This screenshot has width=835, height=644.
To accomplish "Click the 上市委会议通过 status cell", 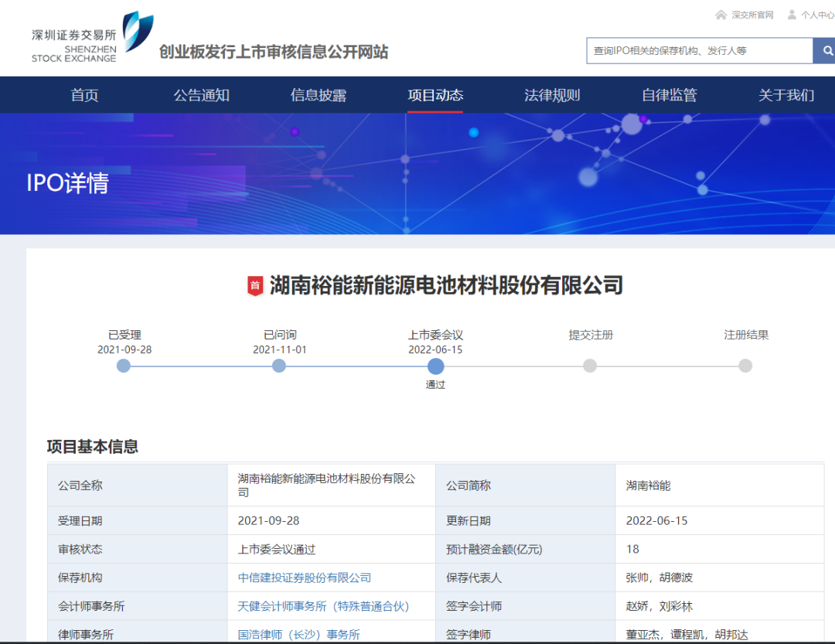I will click(x=331, y=549).
